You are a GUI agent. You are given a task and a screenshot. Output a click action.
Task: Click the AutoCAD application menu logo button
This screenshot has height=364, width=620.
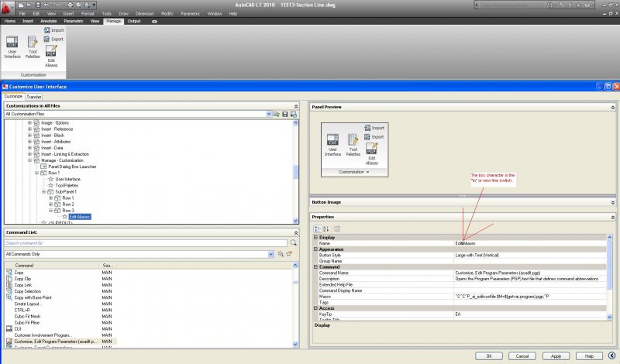tap(7, 6)
